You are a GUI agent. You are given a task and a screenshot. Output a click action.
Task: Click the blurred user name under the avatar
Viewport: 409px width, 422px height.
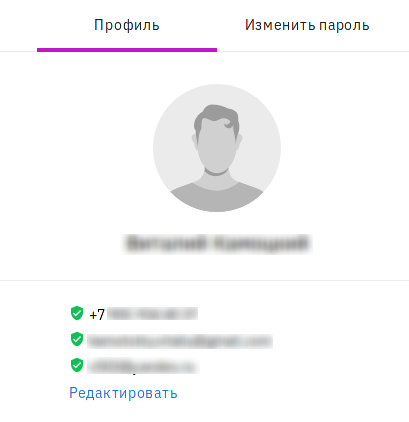click(x=218, y=244)
